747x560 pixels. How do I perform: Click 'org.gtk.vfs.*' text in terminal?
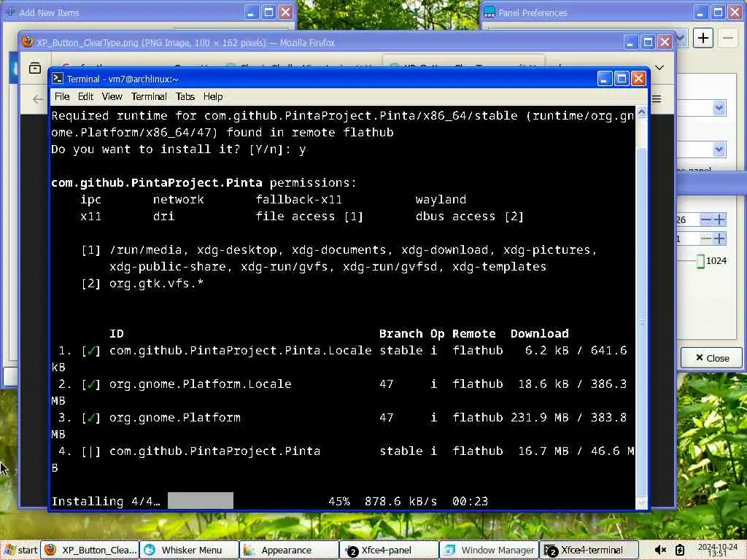coord(156,284)
